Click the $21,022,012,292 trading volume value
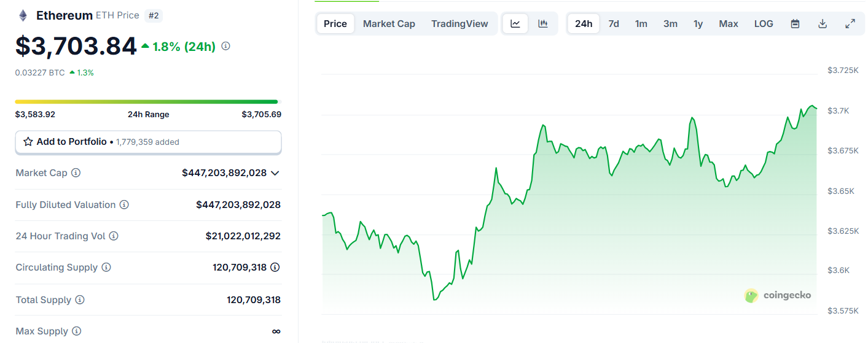 (243, 236)
